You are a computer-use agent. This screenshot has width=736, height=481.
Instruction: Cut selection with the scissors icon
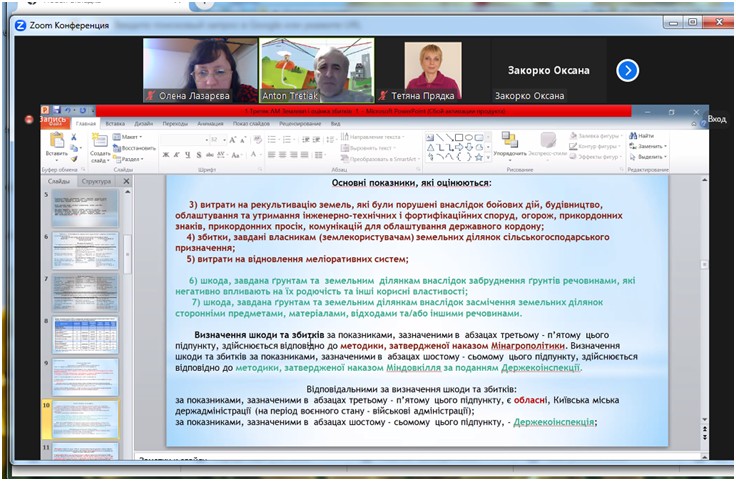[x=74, y=137]
